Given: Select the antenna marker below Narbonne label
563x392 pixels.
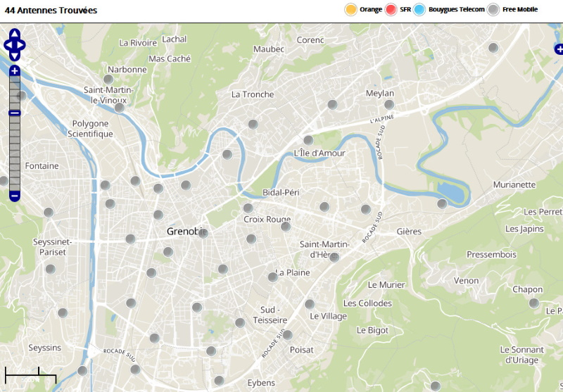Looking at the screenshot, I should [x=108, y=80].
